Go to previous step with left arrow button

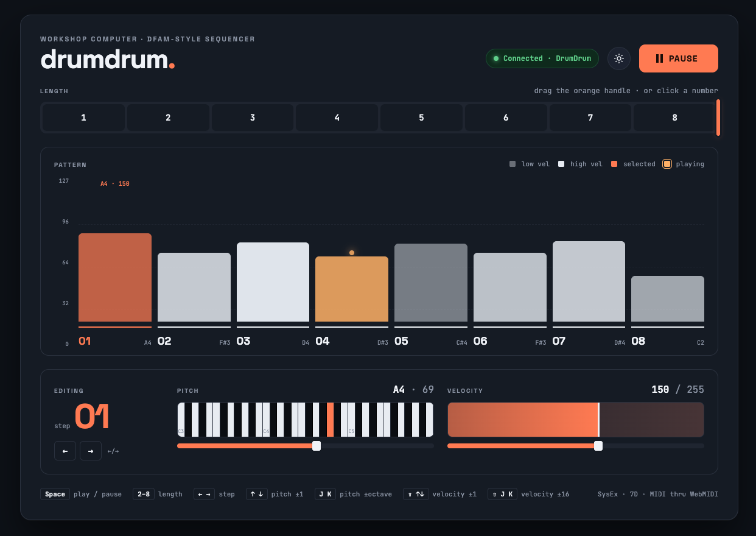[65, 451]
